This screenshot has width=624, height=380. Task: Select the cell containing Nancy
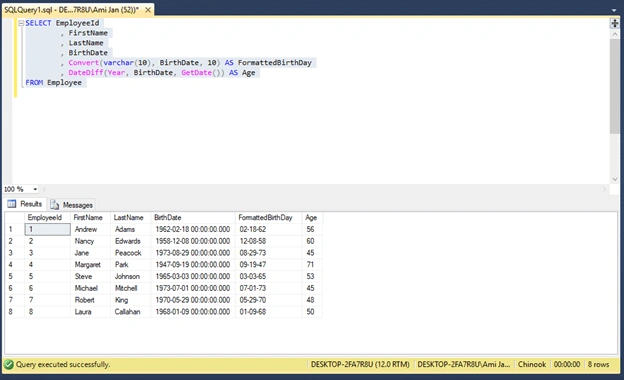(x=90, y=241)
